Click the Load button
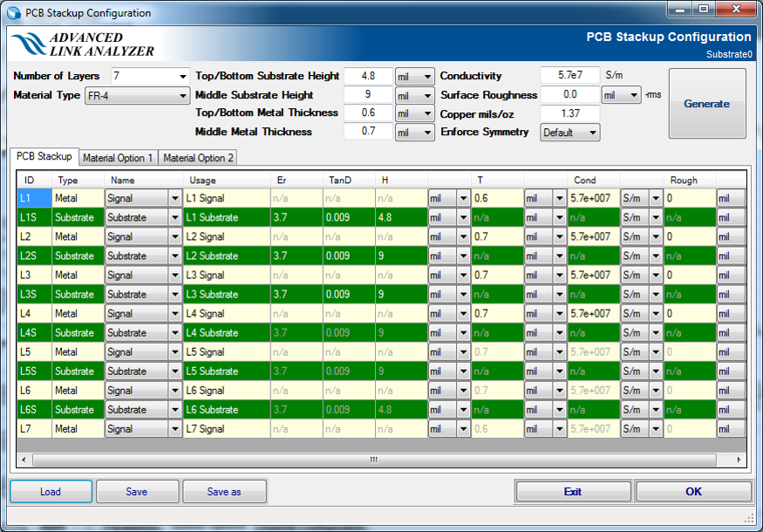Image resolution: width=763 pixels, height=532 pixels. coord(51,492)
